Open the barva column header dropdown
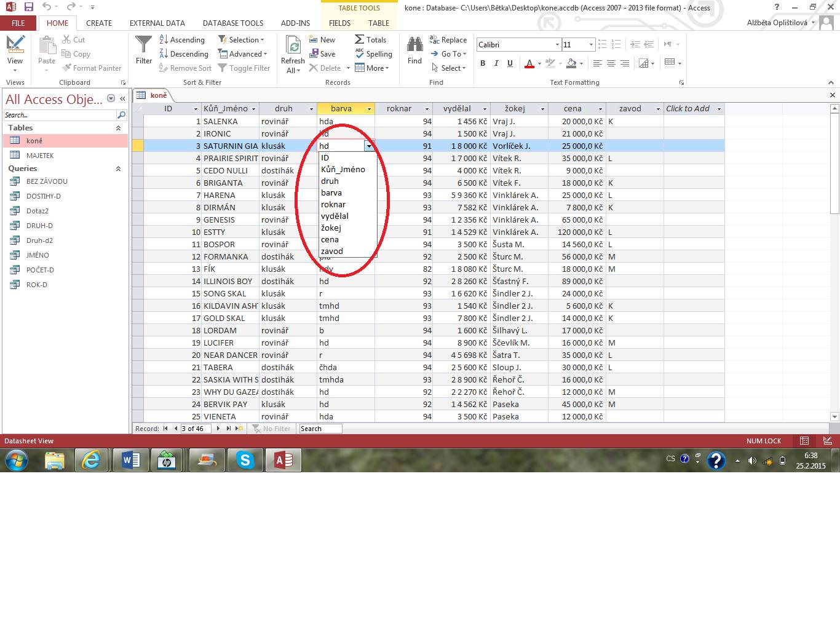This screenshot has width=840, height=642. point(370,109)
